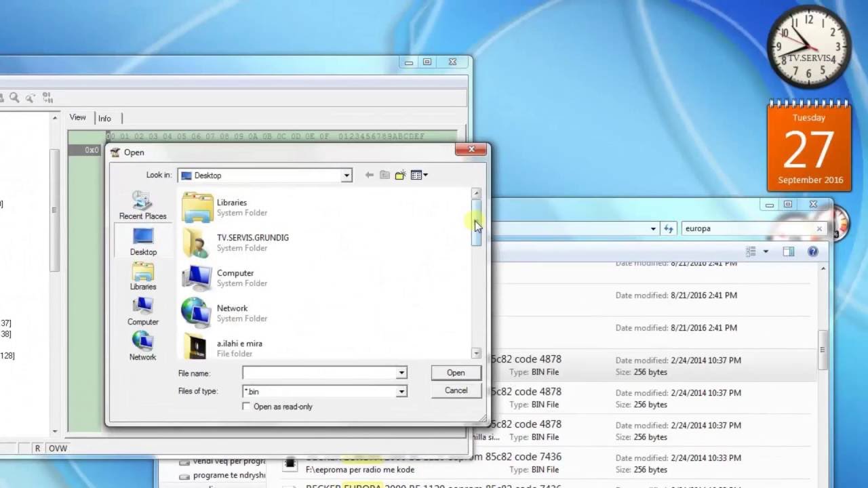
Task: Click the Open button in the dialog
Action: (x=456, y=373)
